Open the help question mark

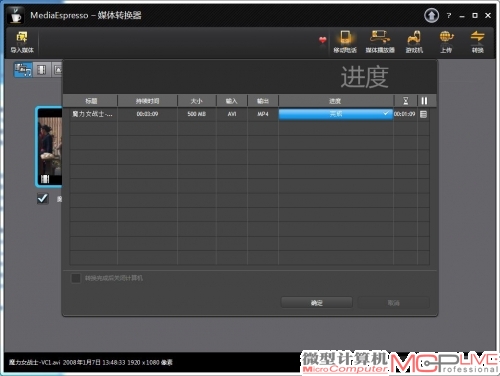click(449, 15)
